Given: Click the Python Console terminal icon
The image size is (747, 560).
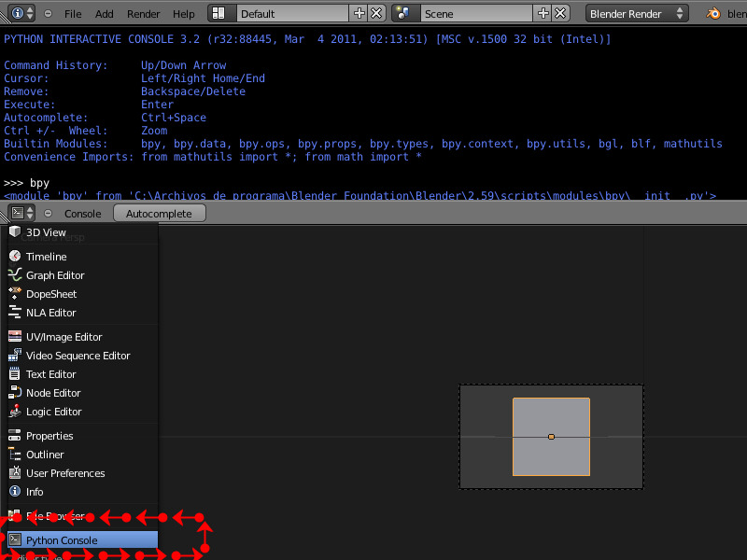Looking at the screenshot, I should 15,539.
